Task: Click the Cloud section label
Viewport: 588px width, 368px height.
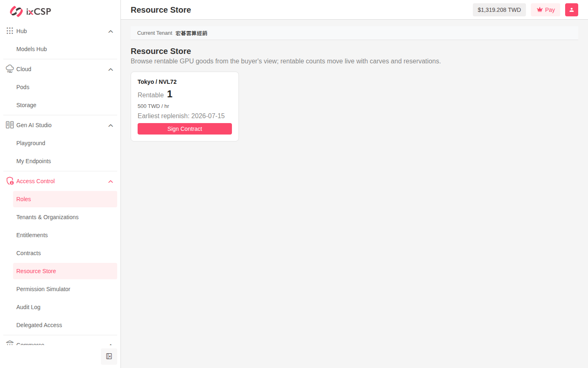Action: point(24,69)
